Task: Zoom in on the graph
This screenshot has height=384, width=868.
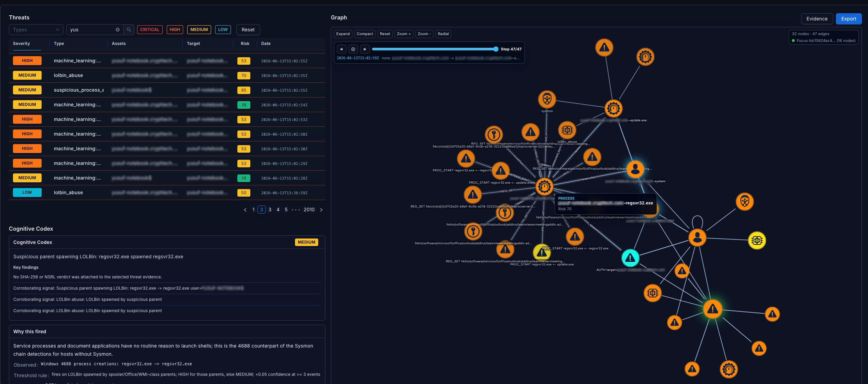Action: (x=404, y=34)
